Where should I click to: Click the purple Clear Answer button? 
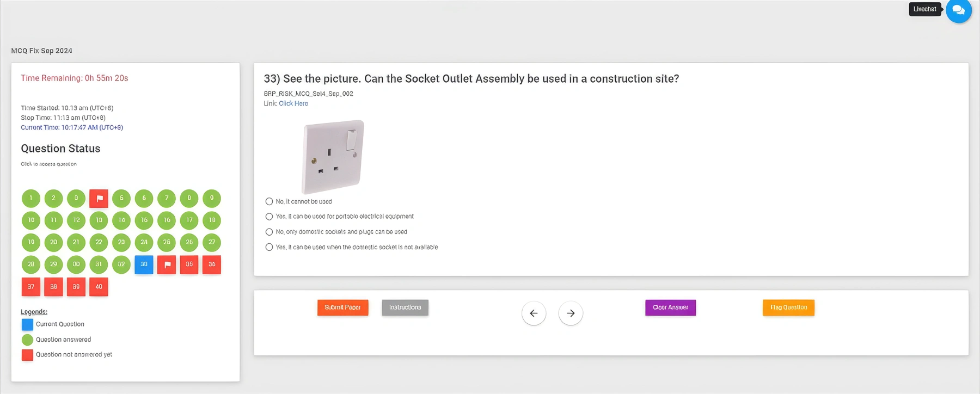[x=670, y=307]
